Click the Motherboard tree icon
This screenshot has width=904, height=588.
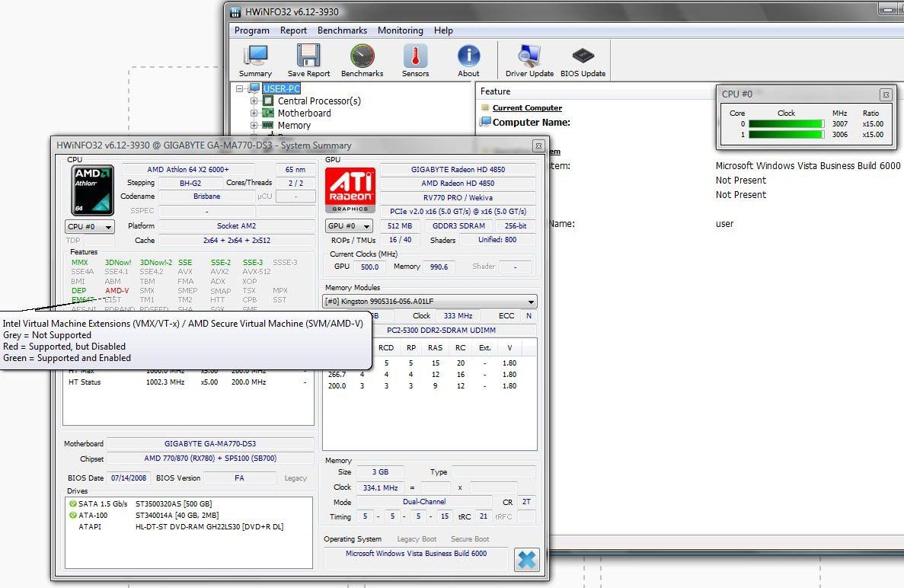click(268, 113)
